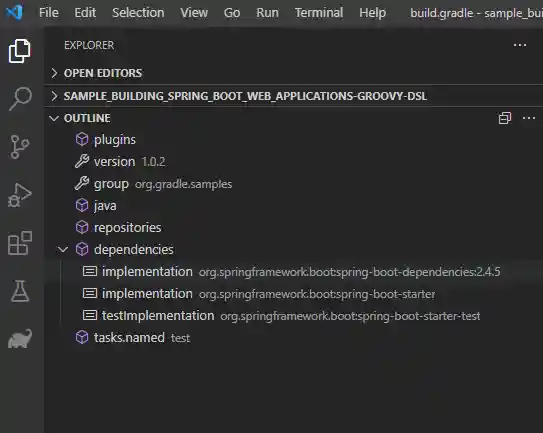Click icon beside spring-boot-starter implementation row
This screenshot has height=433, width=543.
[x=90, y=293]
